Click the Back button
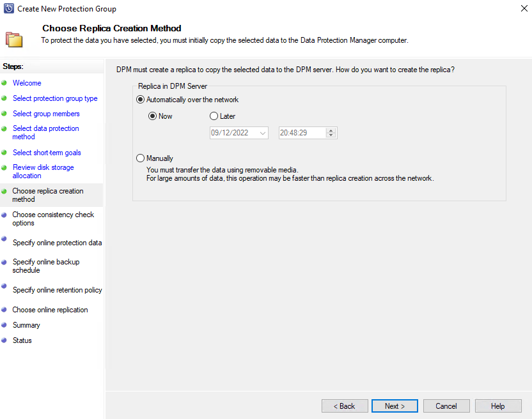The width and height of the screenshot is (532, 419). coord(345,406)
